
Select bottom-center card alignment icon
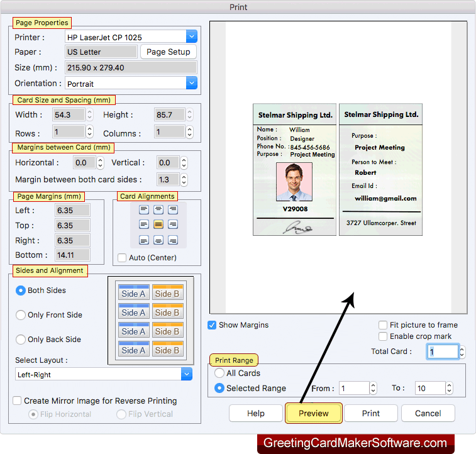[x=158, y=240]
